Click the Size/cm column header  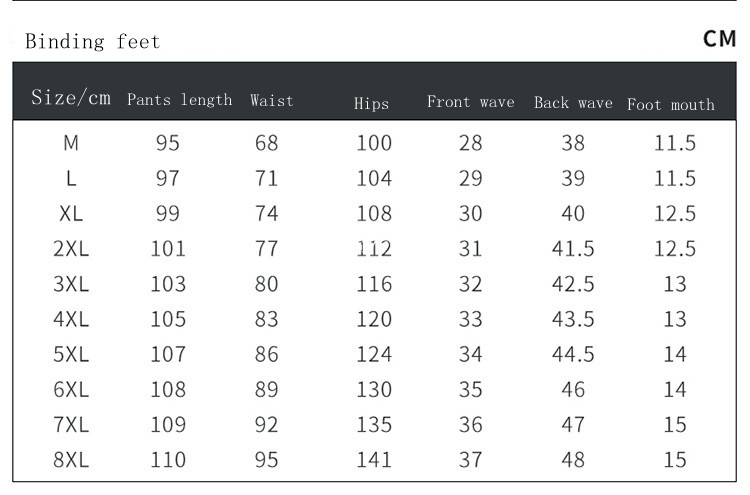point(71,98)
